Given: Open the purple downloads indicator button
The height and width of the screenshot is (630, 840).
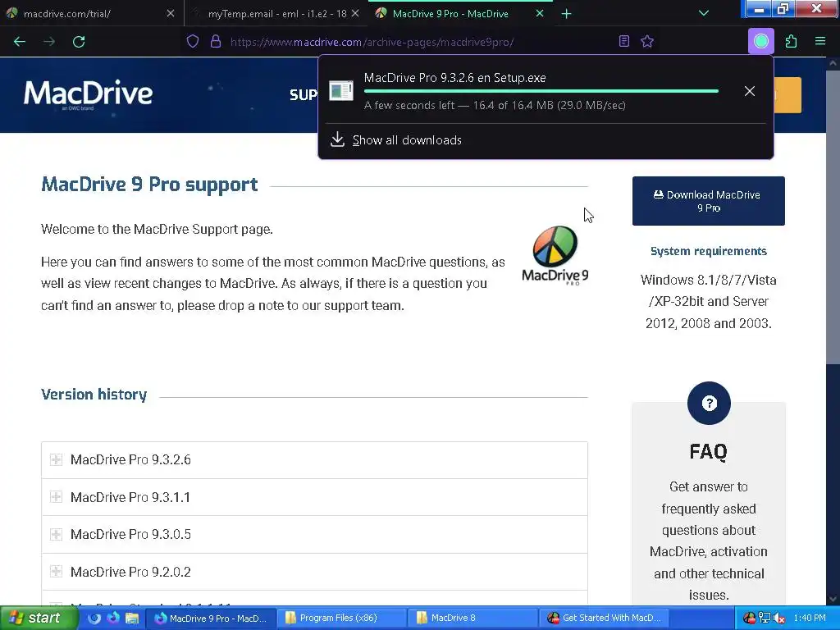Looking at the screenshot, I should 760,41.
